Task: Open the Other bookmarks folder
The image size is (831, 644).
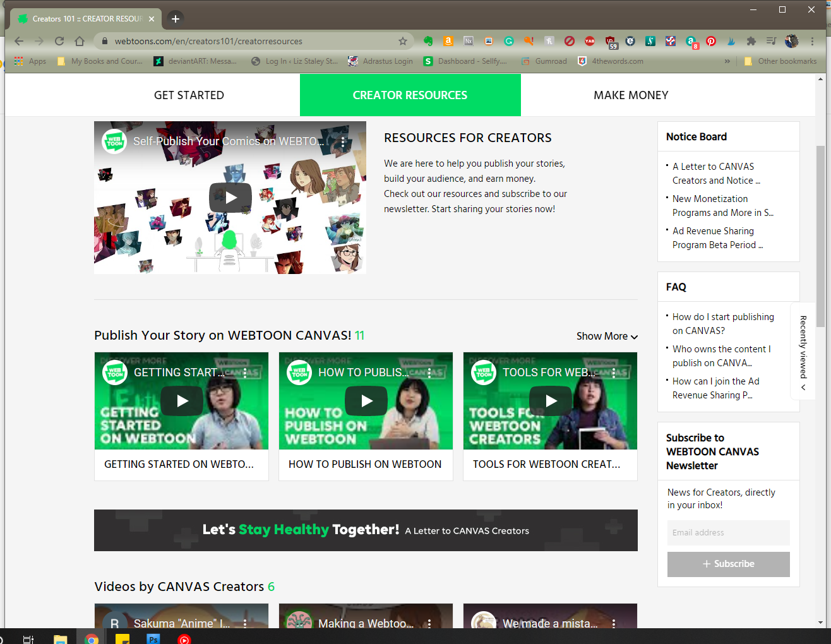Action: (780, 61)
